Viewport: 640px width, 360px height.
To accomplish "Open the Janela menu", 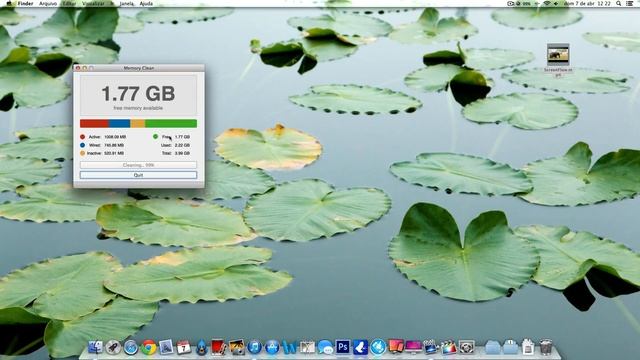I will click(x=127, y=3).
